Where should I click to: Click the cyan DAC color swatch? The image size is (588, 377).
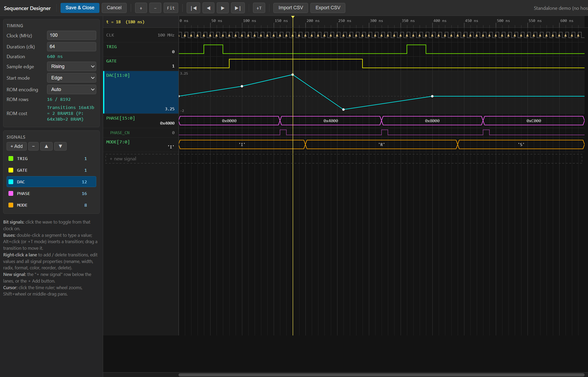pyautogui.click(x=11, y=182)
